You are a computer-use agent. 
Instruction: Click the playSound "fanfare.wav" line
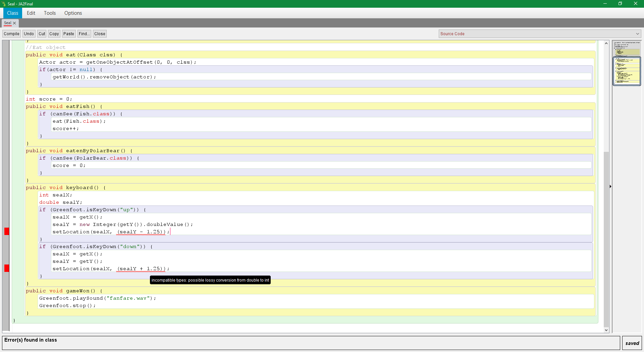click(98, 298)
